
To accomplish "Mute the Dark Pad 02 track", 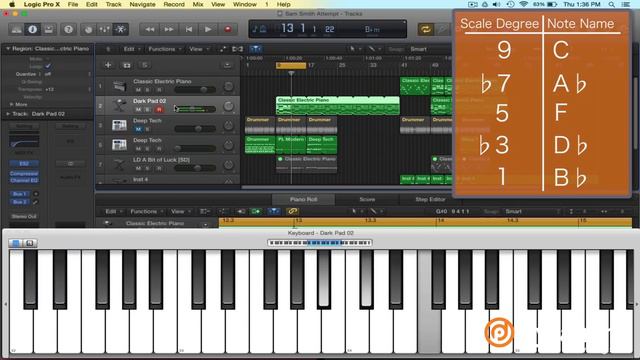I will coord(138,109).
